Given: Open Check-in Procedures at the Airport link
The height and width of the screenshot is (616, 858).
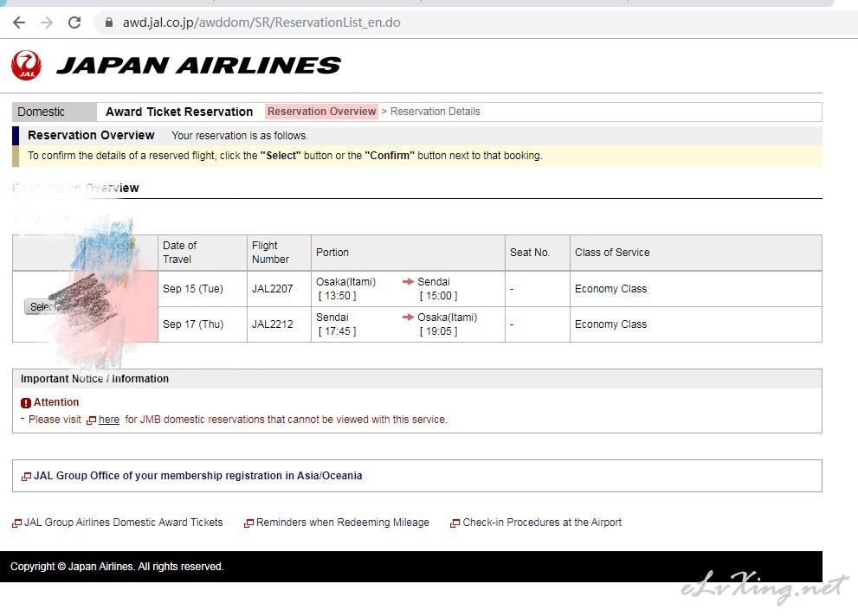Looking at the screenshot, I should (x=542, y=523).
